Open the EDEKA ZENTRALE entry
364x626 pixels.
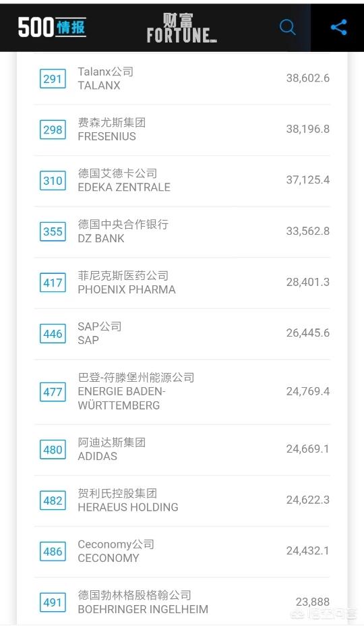[182, 181]
